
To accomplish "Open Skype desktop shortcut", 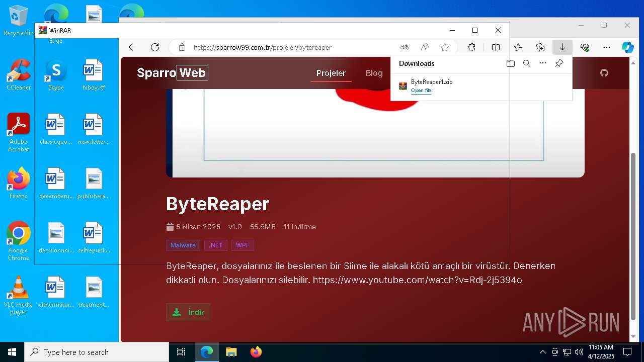I will click(56, 74).
